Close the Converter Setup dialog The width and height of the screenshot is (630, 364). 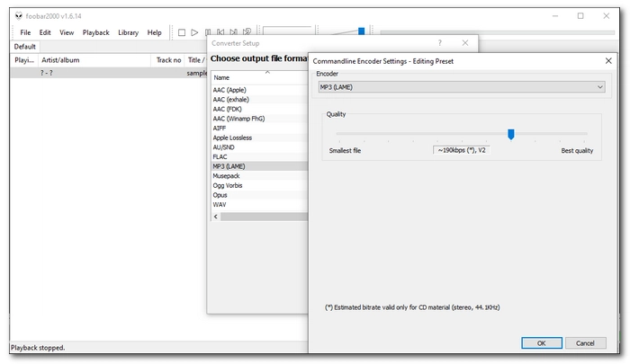(x=465, y=43)
